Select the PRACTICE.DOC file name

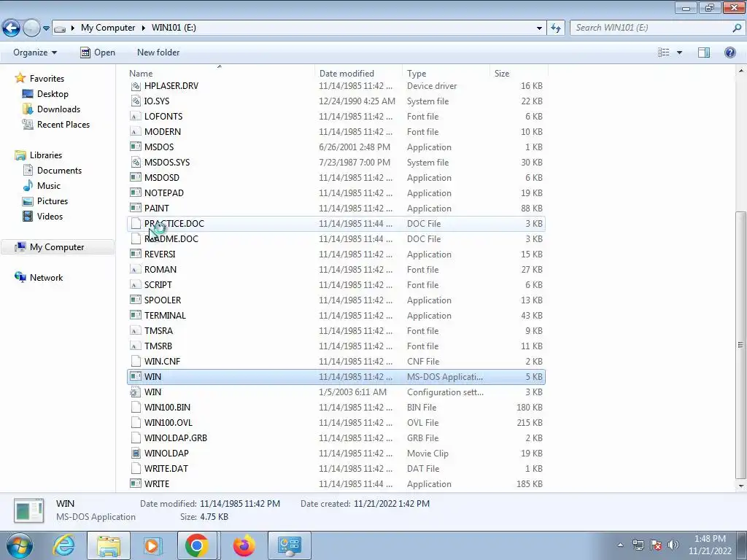click(174, 224)
